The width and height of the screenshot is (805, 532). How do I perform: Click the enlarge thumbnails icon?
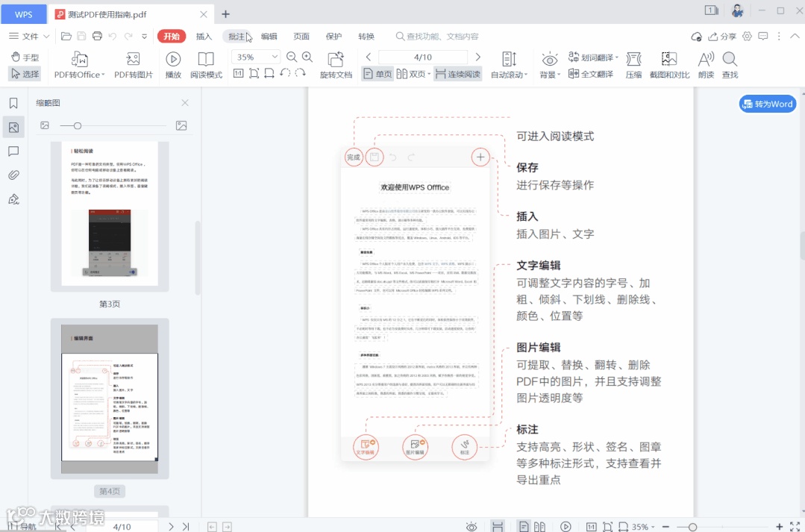pyautogui.click(x=181, y=125)
